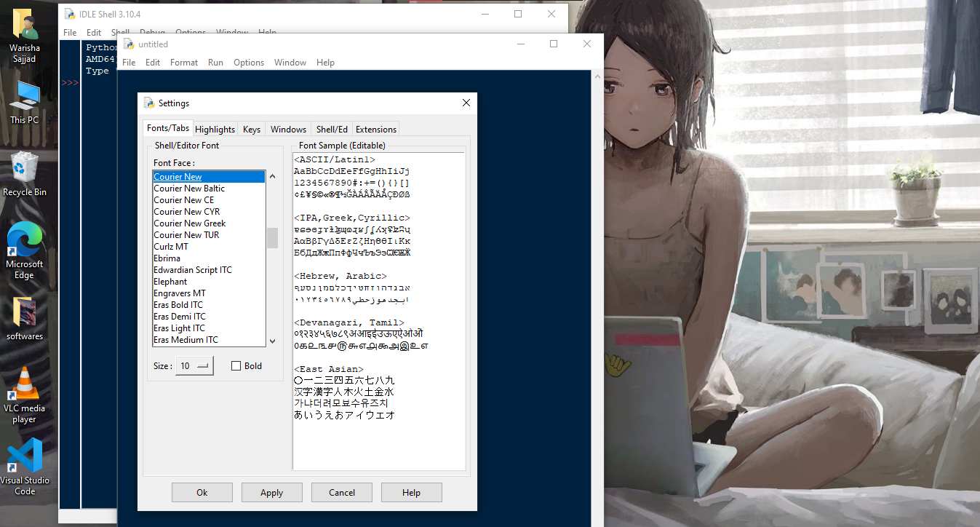Select Eras Light ITC font

210,328
